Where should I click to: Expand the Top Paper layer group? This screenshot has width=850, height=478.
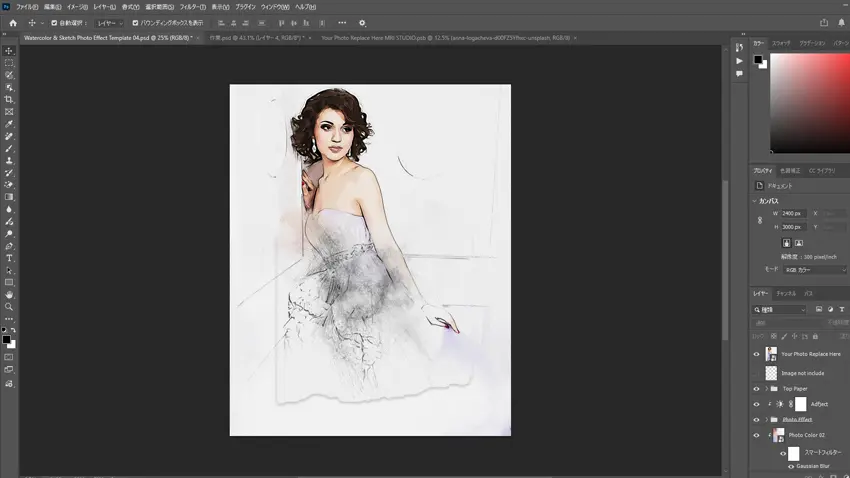tap(767, 388)
